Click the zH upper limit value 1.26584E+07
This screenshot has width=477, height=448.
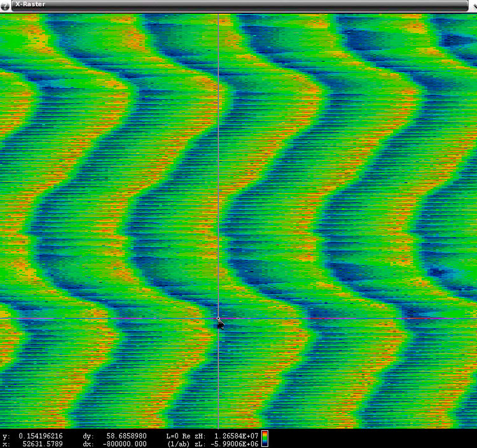tap(237, 436)
